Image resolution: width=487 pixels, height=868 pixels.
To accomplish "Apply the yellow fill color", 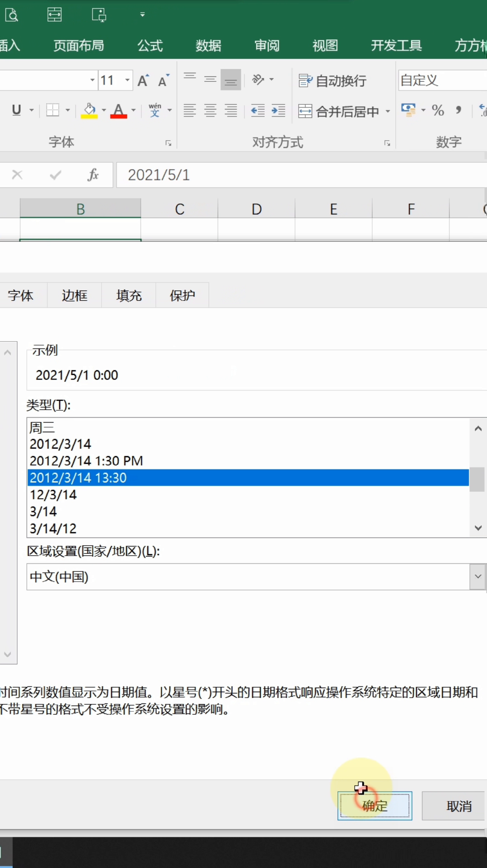I will point(89,110).
